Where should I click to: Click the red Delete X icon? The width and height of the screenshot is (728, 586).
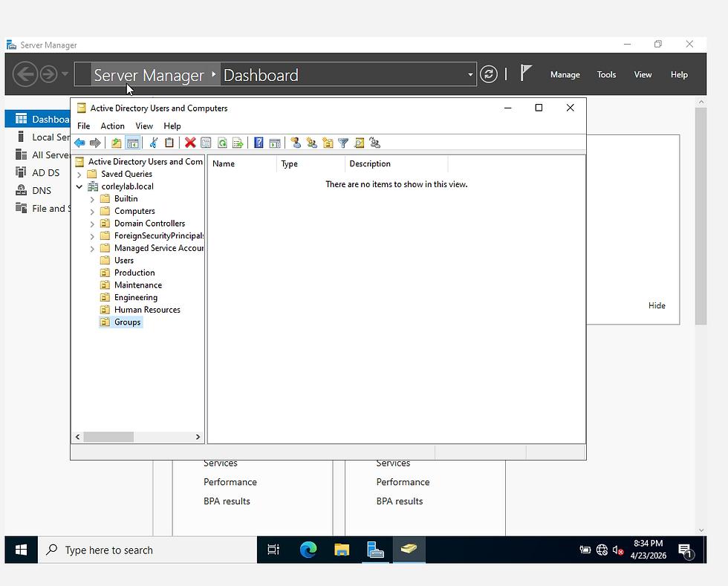[x=190, y=143]
